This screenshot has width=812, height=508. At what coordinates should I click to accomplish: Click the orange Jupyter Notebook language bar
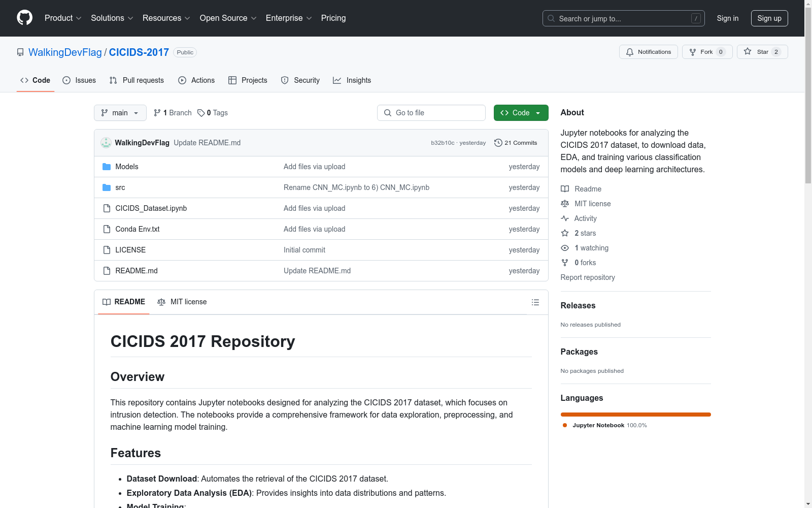[x=636, y=415]
